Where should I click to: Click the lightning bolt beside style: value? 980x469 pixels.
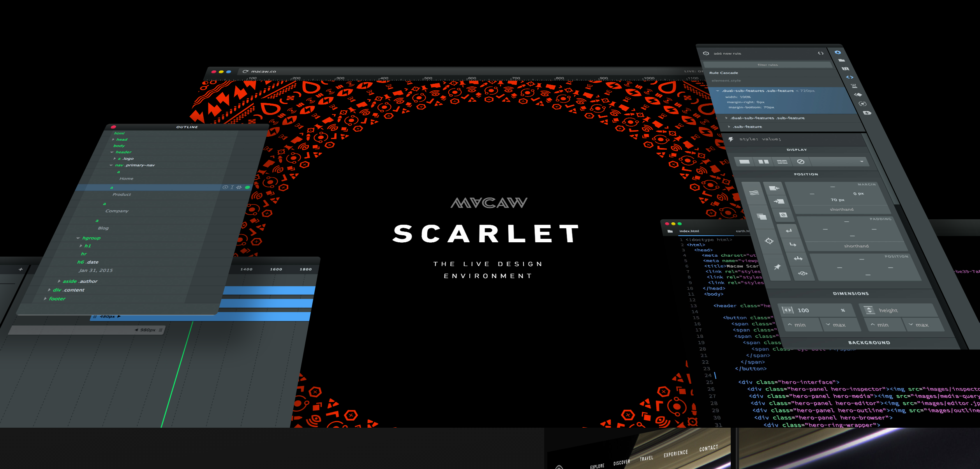tap(731, 139)
